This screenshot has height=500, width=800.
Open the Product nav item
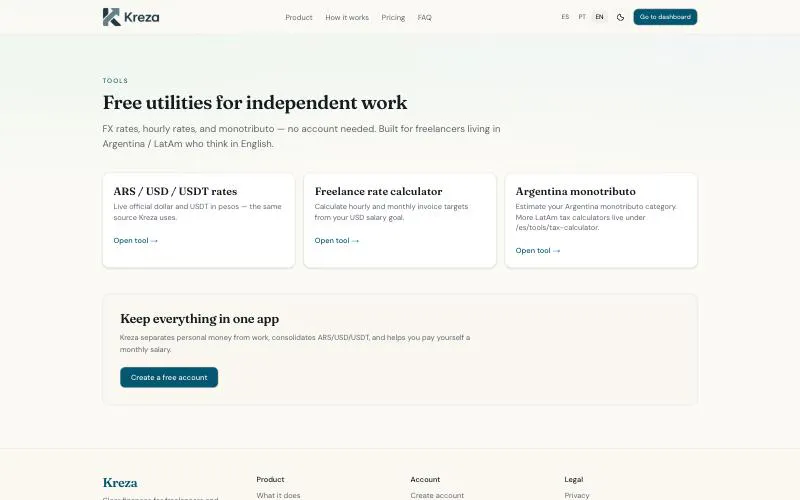coord(298,17)
